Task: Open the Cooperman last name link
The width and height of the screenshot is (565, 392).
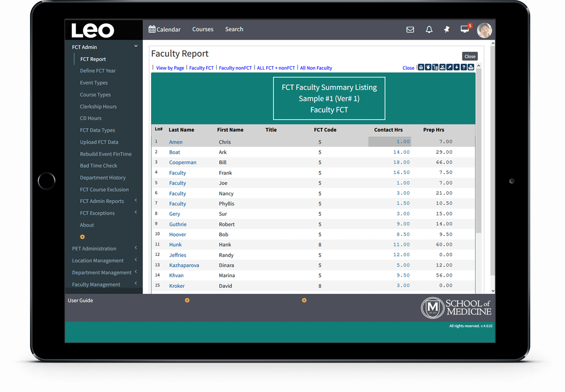Action: pyautogui.click(x=182, y=162)
